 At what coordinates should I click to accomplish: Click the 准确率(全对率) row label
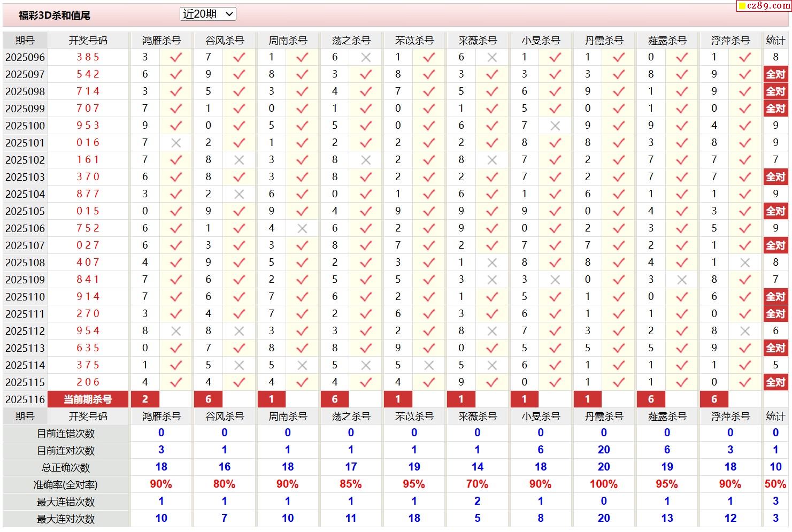coord(66,485)
